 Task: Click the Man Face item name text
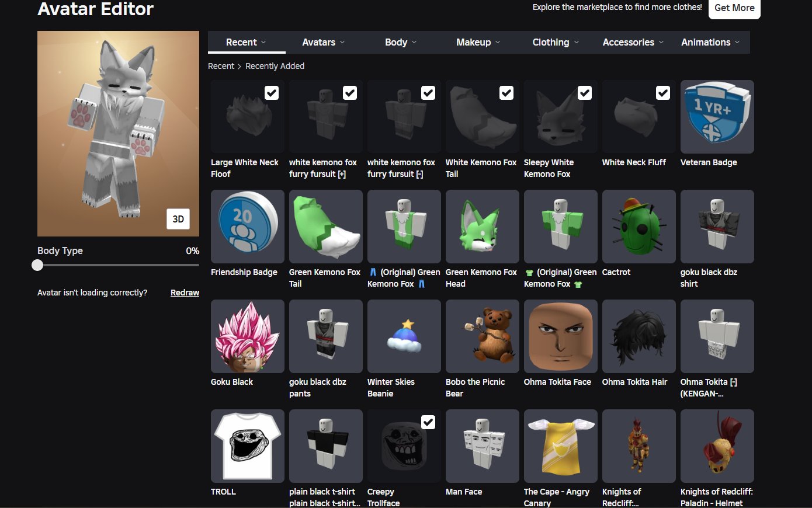pos(464,492)
